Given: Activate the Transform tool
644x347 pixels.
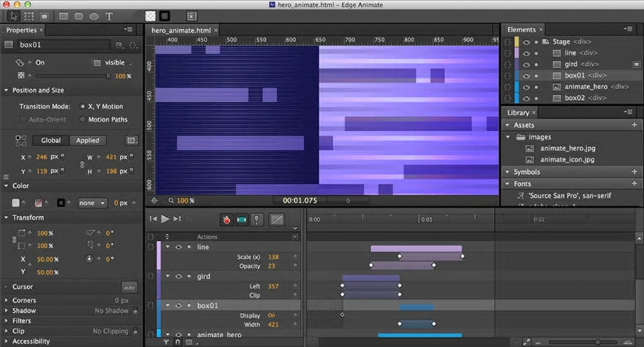Looking at the screenshot, I should point(29,16).
